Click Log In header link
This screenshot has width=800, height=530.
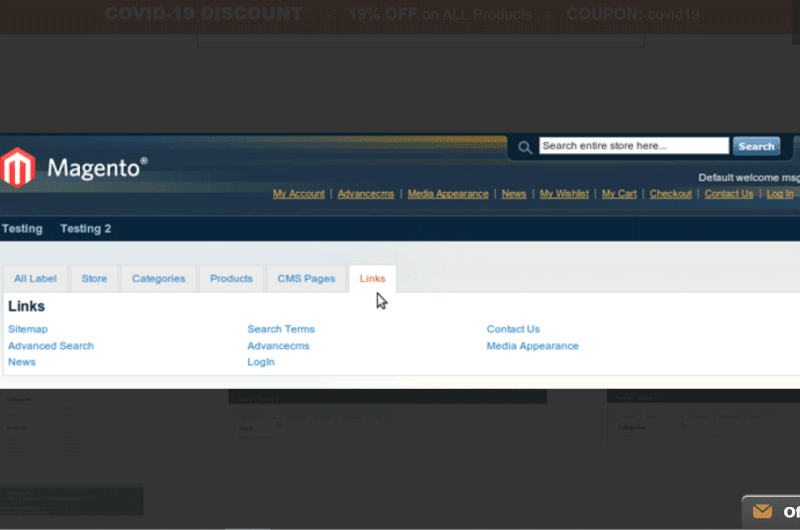point(780,194)
